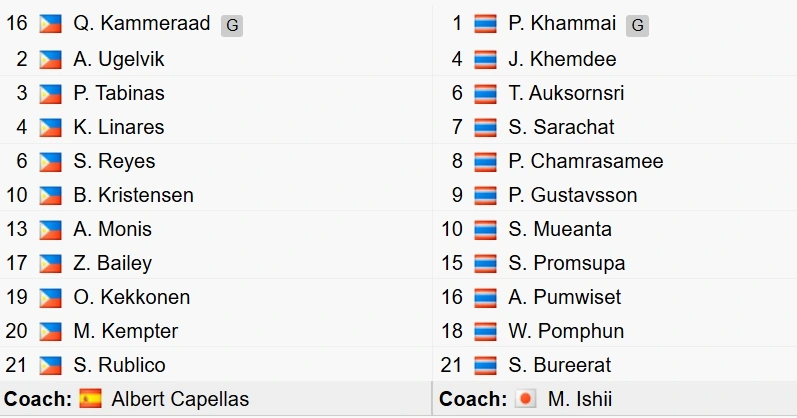Image resolution: width=797 pixels, height=418 pixels.
Task: Open player K. Linares
Action: tap(119, 127)
